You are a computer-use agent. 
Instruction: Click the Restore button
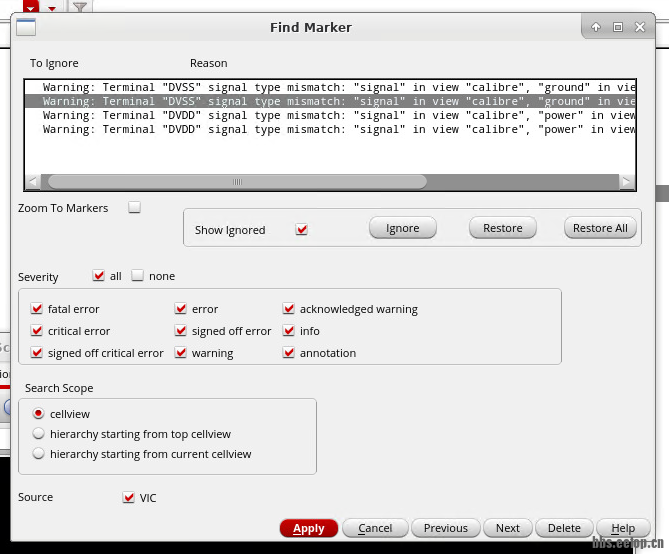tap(503, 228)
